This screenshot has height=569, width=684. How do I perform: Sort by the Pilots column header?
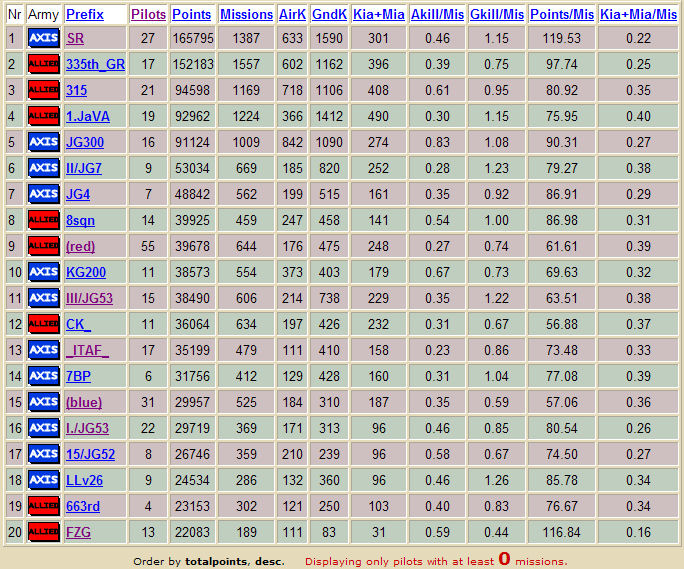[148, 15]
